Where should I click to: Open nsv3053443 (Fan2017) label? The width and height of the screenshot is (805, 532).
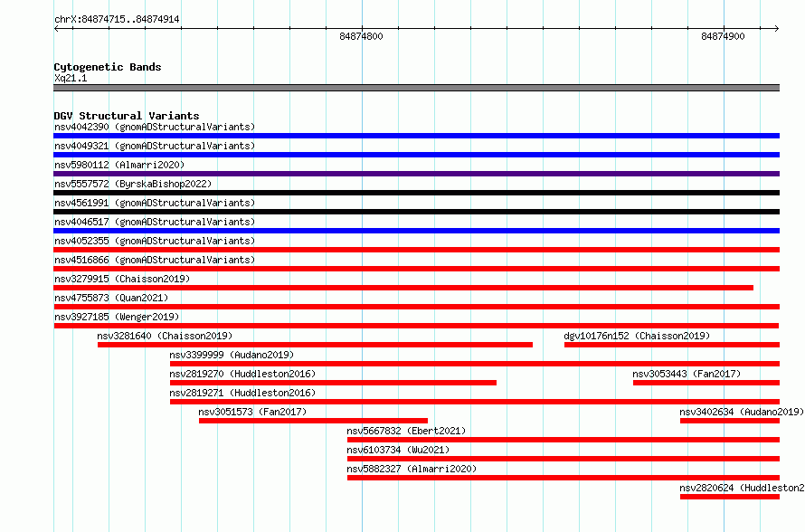(x=687, y=374)
